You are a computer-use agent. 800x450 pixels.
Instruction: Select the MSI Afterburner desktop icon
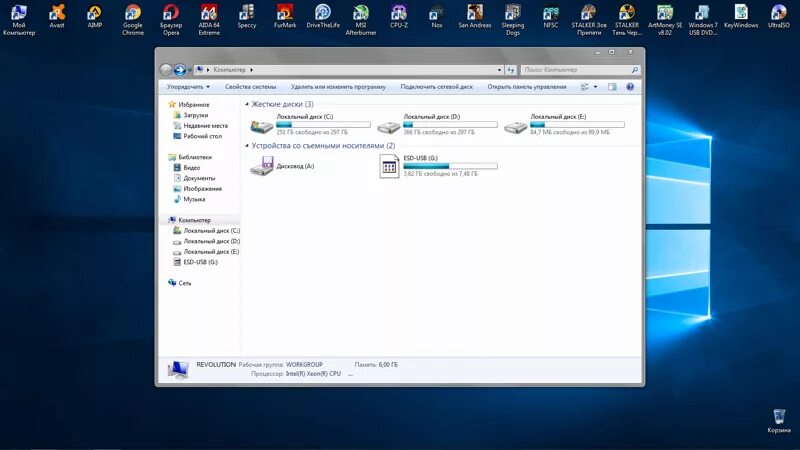pyautogui.click(x=361, y=19)
